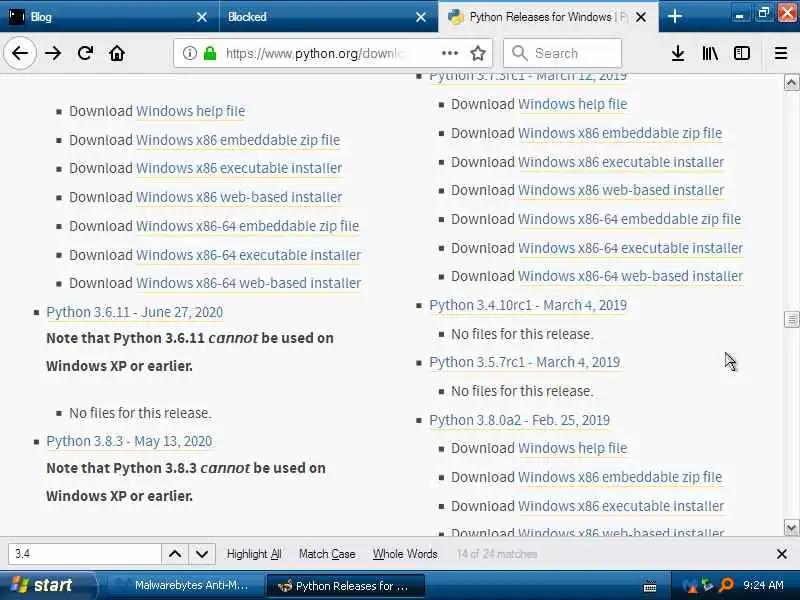This screenshot has height=600, width=800.
Task: Download 3.7.3rc1 x86 web-based installer
Action: point(621,190)
